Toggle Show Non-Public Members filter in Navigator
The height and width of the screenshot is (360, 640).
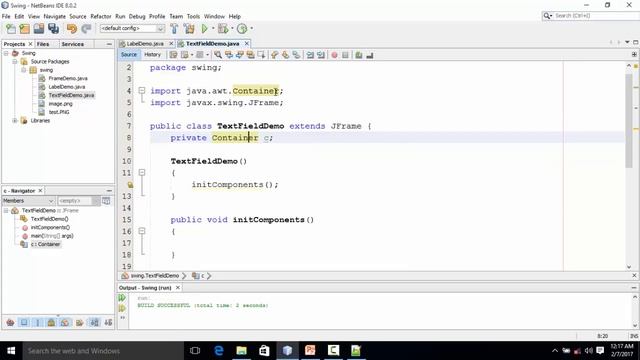tap(51, 322)
